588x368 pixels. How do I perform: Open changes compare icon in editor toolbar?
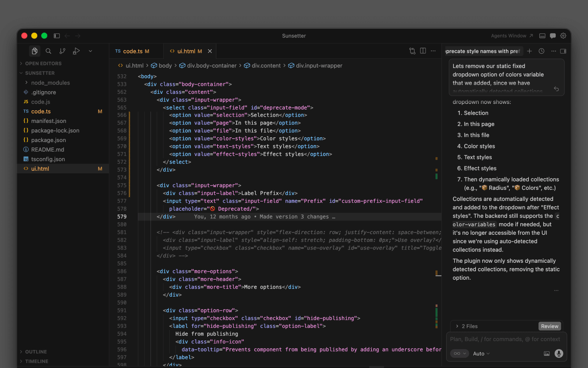coord(412,51)
